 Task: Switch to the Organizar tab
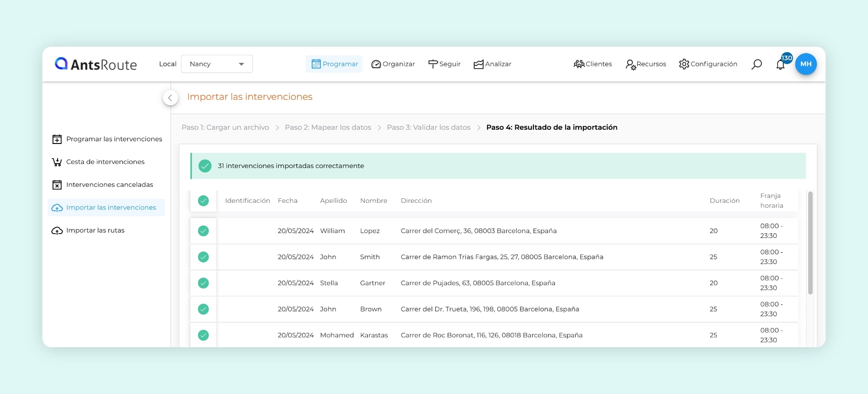point(393,64)
